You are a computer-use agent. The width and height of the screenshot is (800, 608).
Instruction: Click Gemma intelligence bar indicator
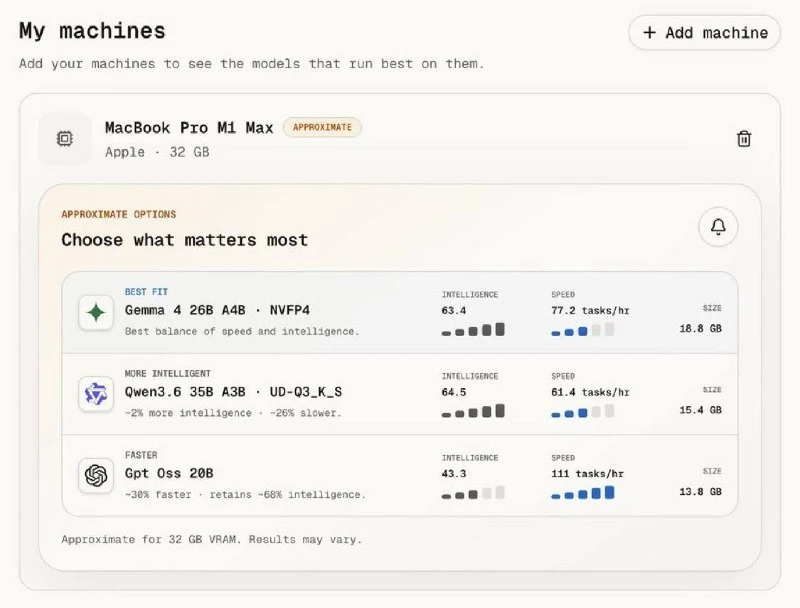pos(473,330)
